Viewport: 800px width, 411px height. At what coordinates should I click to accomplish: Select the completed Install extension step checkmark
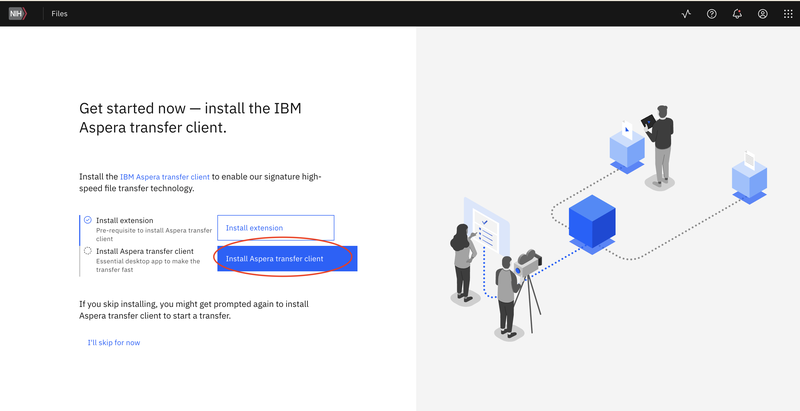pyautogui.click(x=88, y=220)
